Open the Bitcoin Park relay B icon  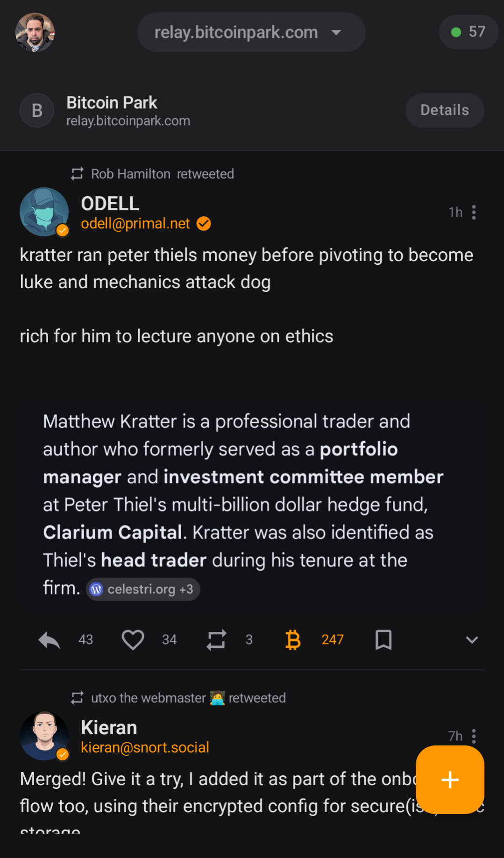37,111
